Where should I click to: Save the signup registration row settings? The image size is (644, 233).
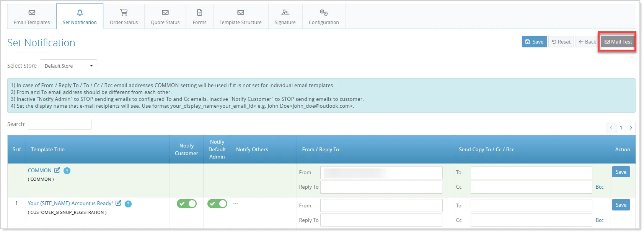621,205
